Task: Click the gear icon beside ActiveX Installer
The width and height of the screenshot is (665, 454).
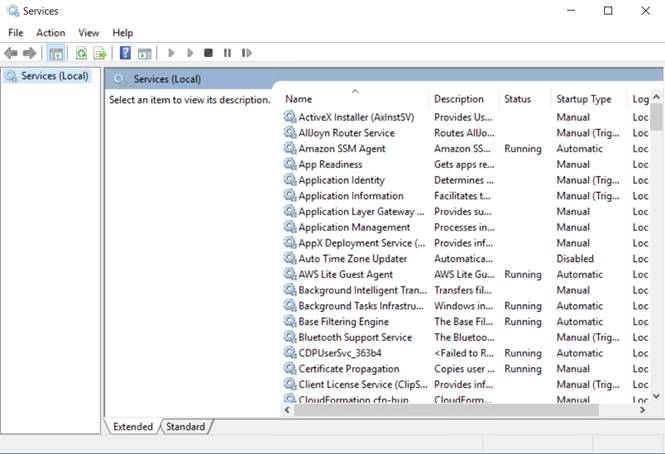Action: coord(290,117)
